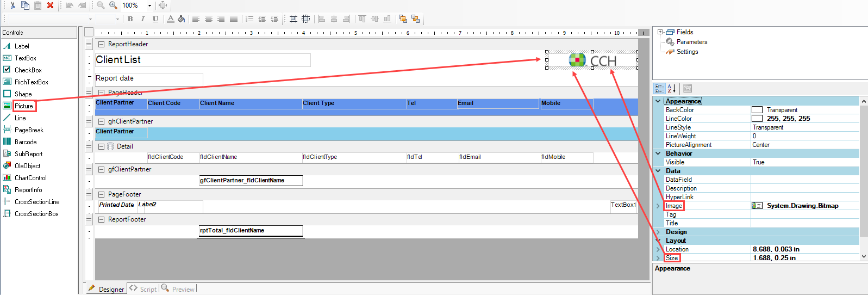The image size is (868, 295).
Task: Click the Paste clipboard icon
Action: [38, 5]
